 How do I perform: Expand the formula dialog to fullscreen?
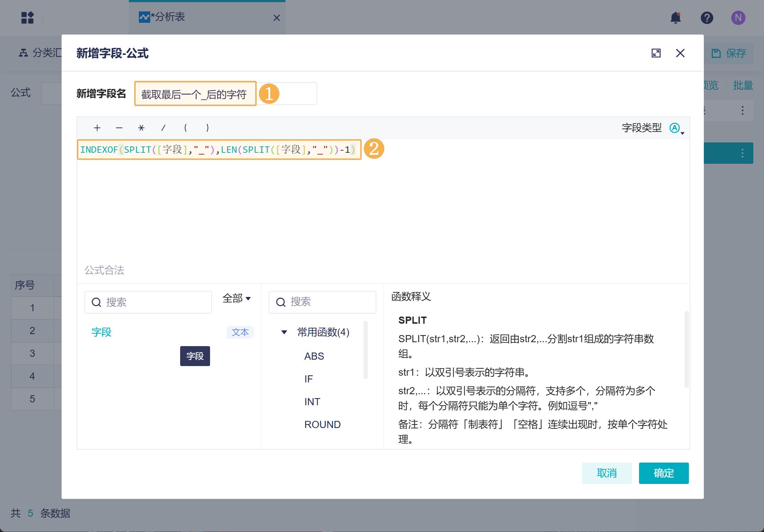point(656,53)
